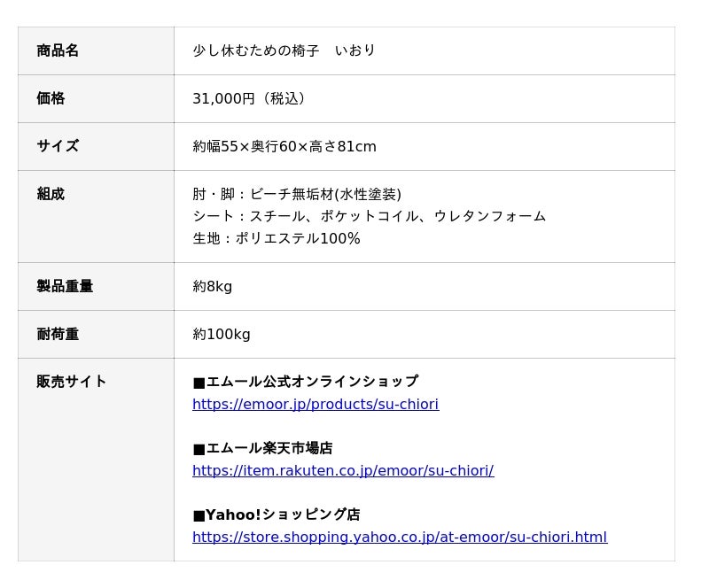
Task: Click the 組成 row label
Action: click(51, 194)
